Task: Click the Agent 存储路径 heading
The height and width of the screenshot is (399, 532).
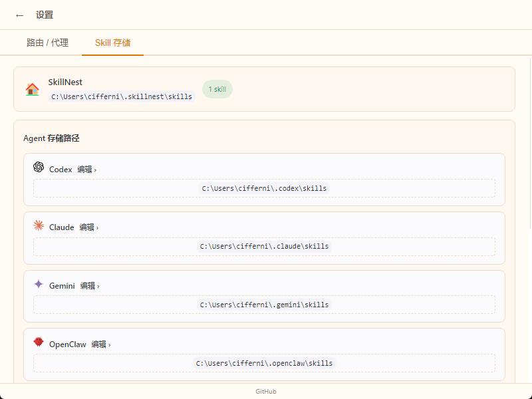Action: point(51,138)
